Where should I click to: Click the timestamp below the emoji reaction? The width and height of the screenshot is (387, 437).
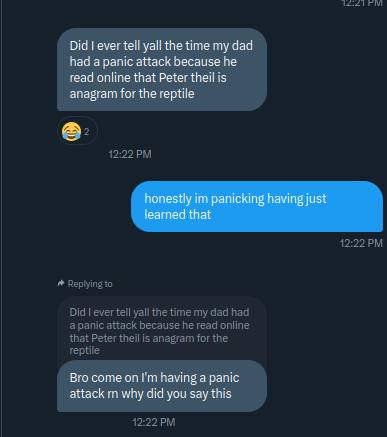tap(130, 154)
